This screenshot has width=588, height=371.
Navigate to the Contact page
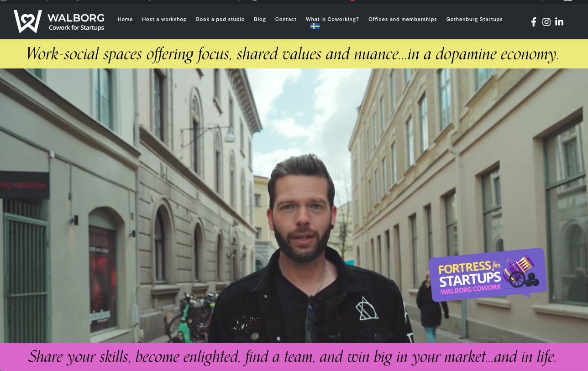pos(286,19)
